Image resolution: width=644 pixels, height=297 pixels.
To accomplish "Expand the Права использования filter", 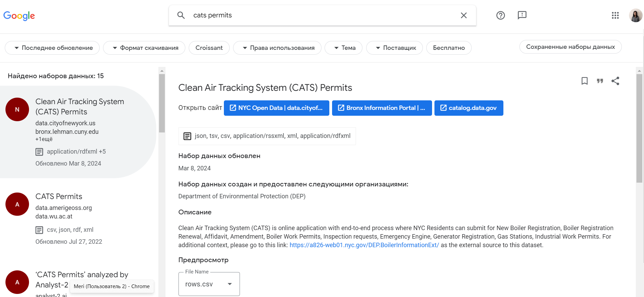I will click(x=277, y=48).
